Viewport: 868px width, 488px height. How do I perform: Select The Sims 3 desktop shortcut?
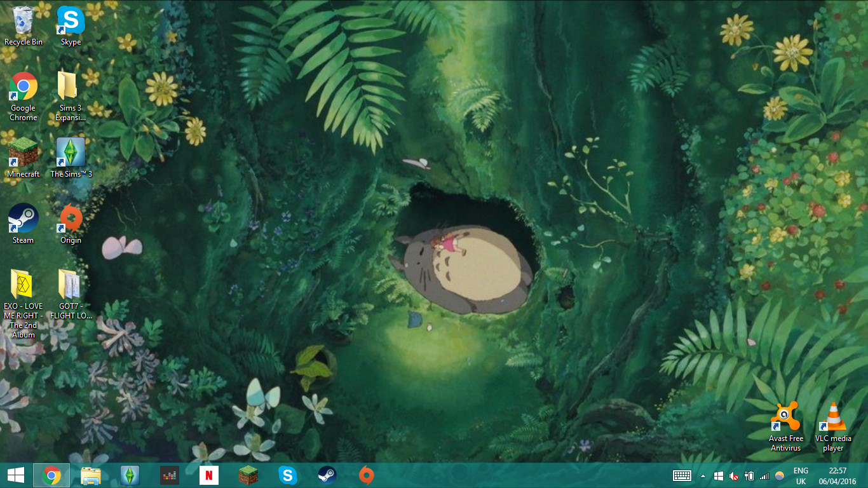(x=71, y=158)
